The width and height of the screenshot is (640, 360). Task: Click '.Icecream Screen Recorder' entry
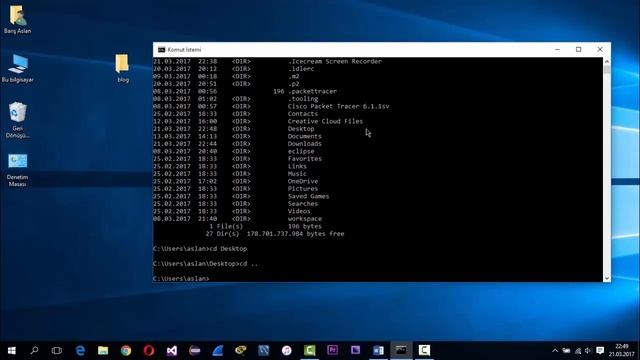coord(335,61)
